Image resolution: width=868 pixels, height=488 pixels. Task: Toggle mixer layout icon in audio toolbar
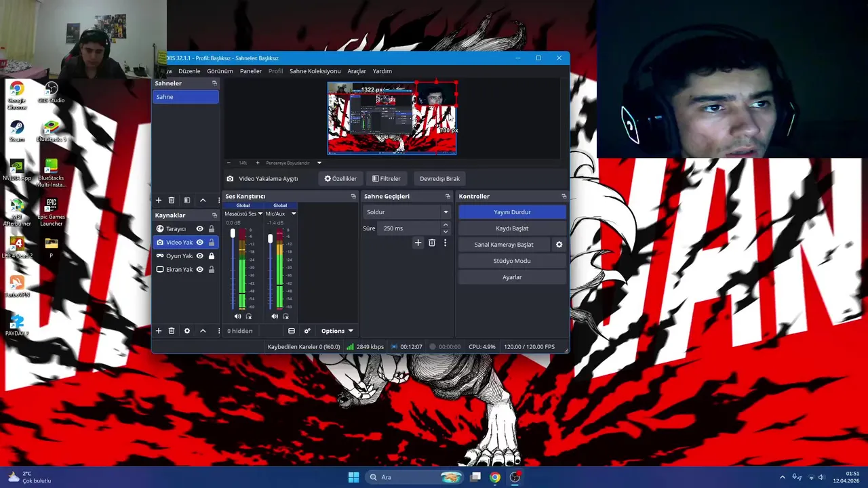[292, 331]
